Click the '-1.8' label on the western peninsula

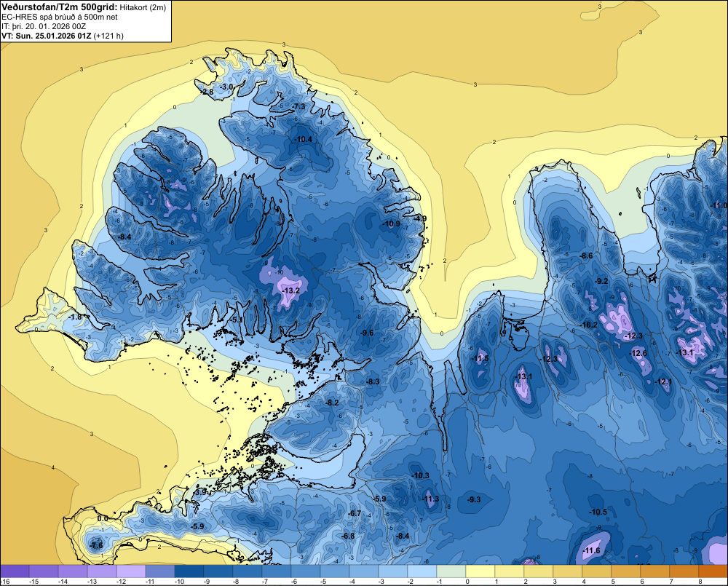coord(75,317)
